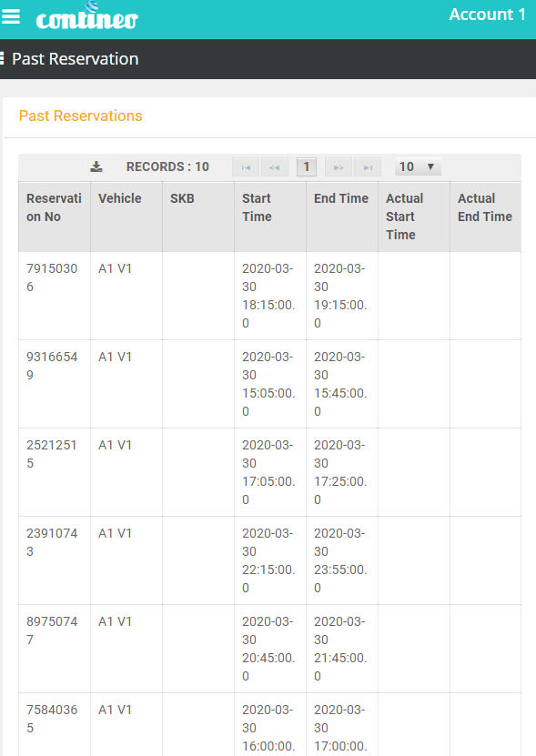Click the Past Reservation header menu dots
Image resolution: width=536 pixels, height=756 pixels.
3,59
